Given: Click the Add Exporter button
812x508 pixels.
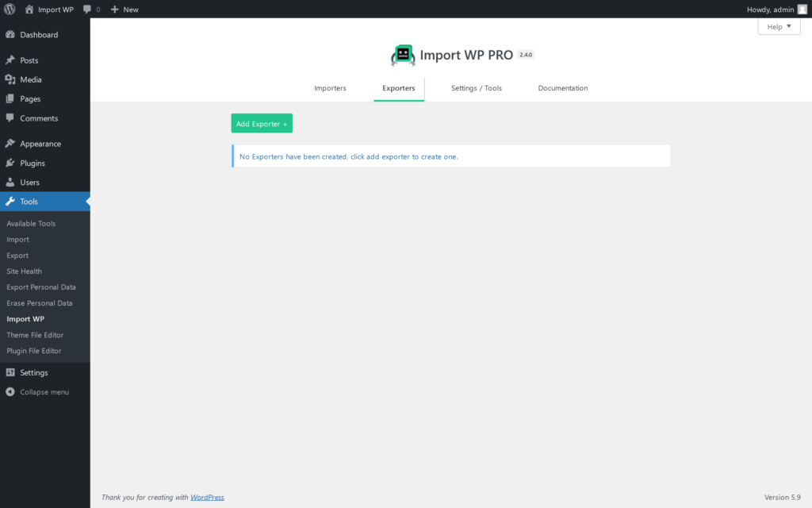Looking at the screenshot, I should click(262, 124).
